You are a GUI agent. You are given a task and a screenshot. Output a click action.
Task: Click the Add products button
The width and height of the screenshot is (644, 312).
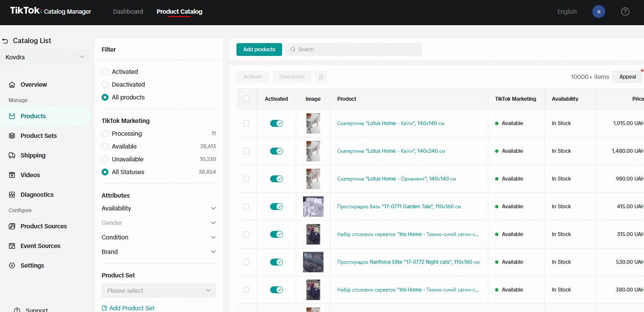(x=259, y=50)
